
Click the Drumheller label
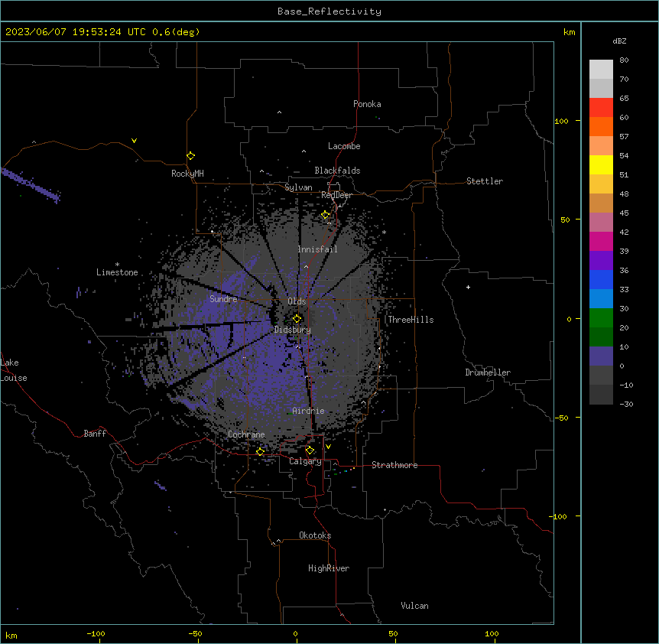point(488,372)
